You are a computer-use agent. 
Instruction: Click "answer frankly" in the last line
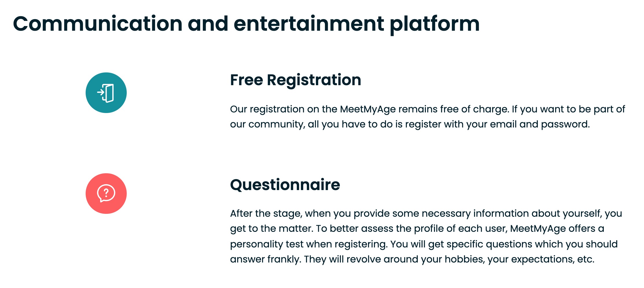click(x=266, y=259)
